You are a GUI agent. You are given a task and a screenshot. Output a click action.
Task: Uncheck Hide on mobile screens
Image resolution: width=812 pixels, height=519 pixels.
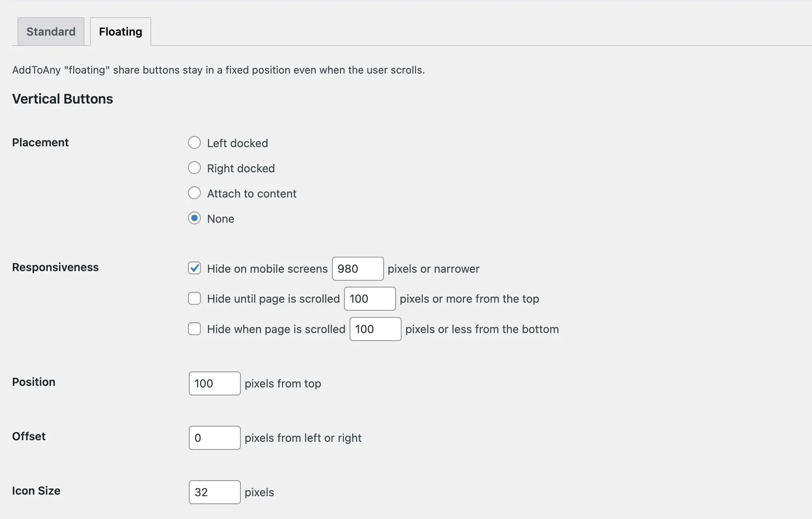click(194, 268)
